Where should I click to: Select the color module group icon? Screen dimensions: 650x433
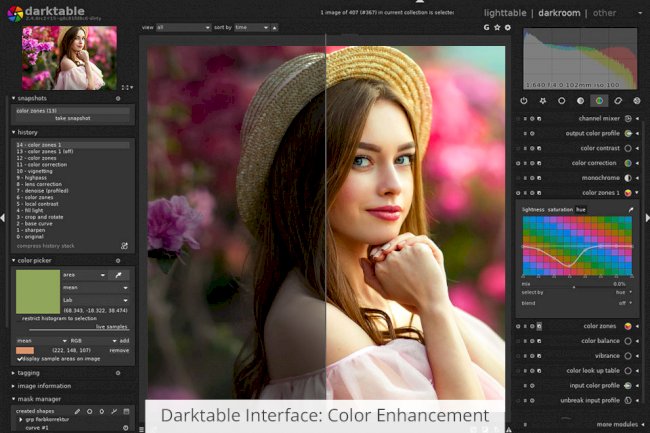pyautogui.click(x=599, y=101)
